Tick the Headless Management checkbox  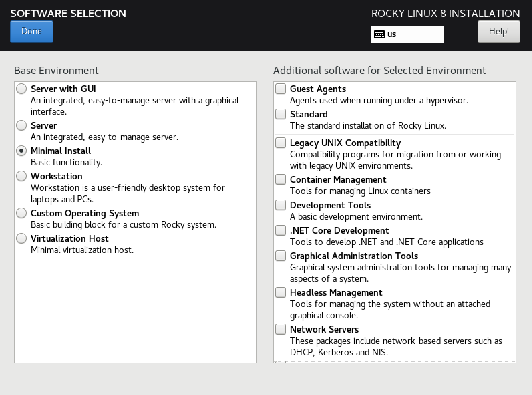(x=281, y=293)
